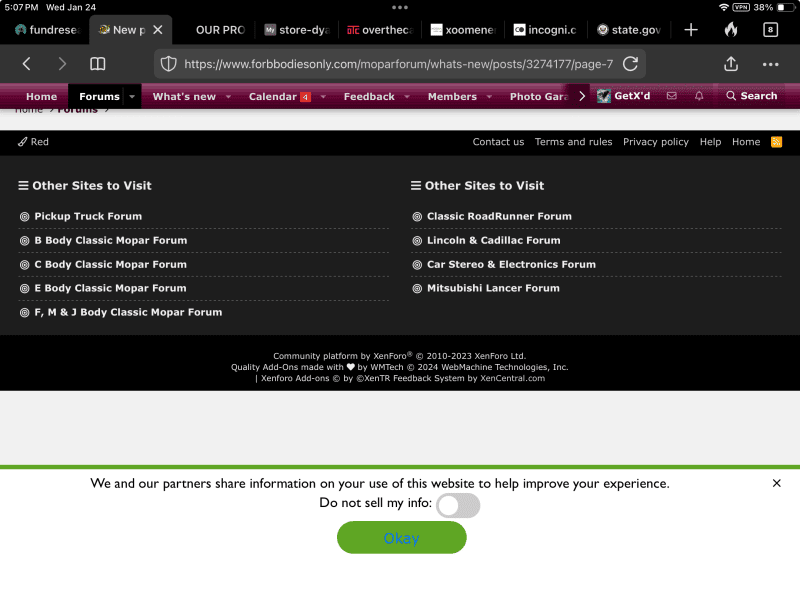The image size is (800, 600).
Task: Visit the Lincoln & Cadillac Forum link
Action: [493, 240]
